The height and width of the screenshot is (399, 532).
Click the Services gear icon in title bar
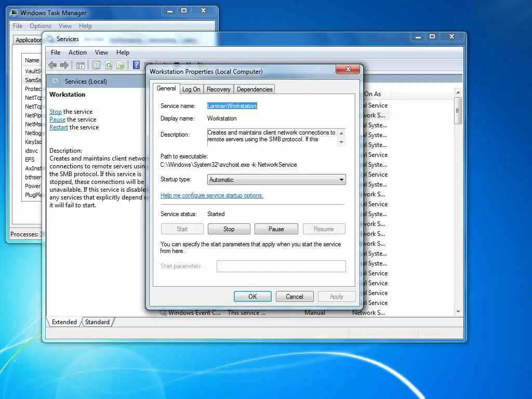pos(50,39)
